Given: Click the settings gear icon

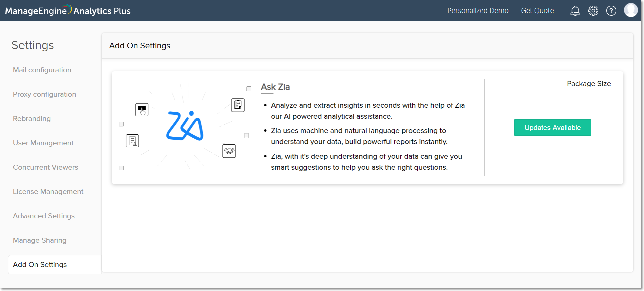Looking at the screenshot, I should tap(593, 11).
